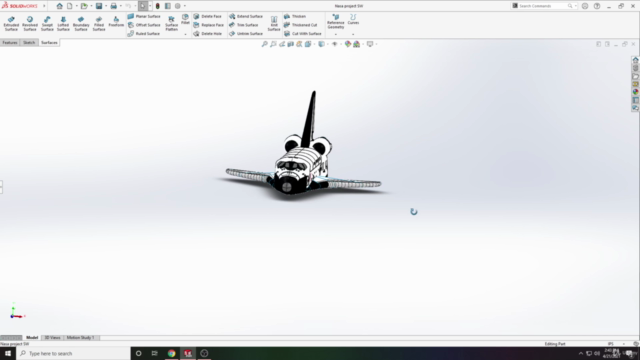This screenshot has width=640, height=360.
Task: Expand the Curves dropdown arrow
Action: pos(353,34)
